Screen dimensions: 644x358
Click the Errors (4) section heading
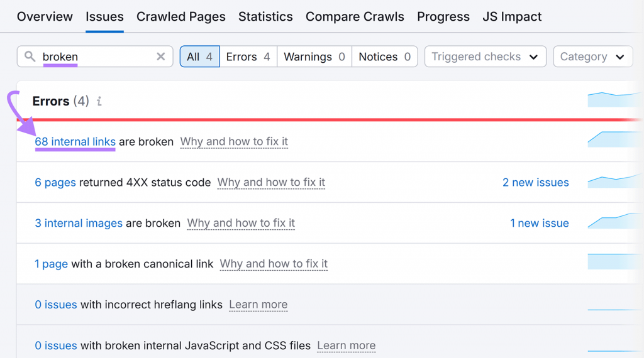coord(61,101)
